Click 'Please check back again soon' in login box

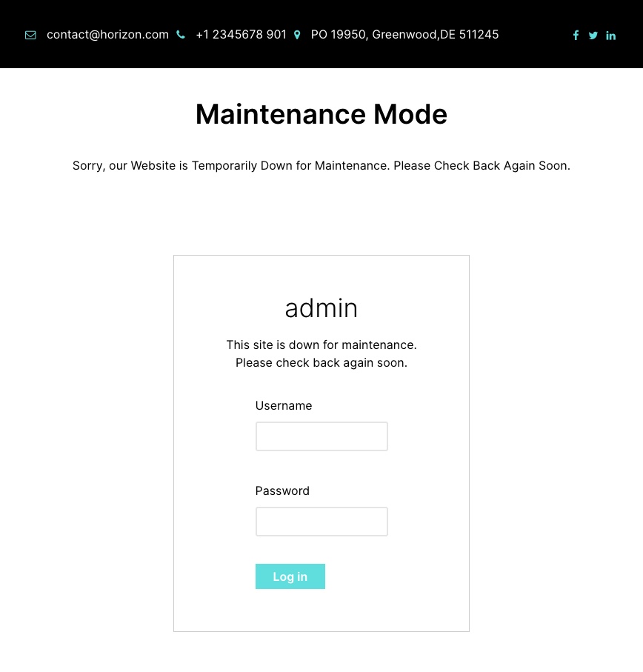321,363
